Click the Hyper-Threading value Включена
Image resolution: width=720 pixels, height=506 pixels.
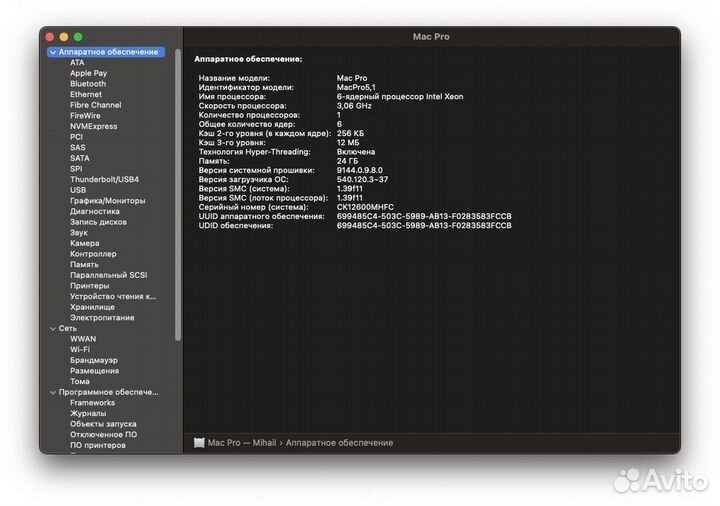[x=356, y=152]
